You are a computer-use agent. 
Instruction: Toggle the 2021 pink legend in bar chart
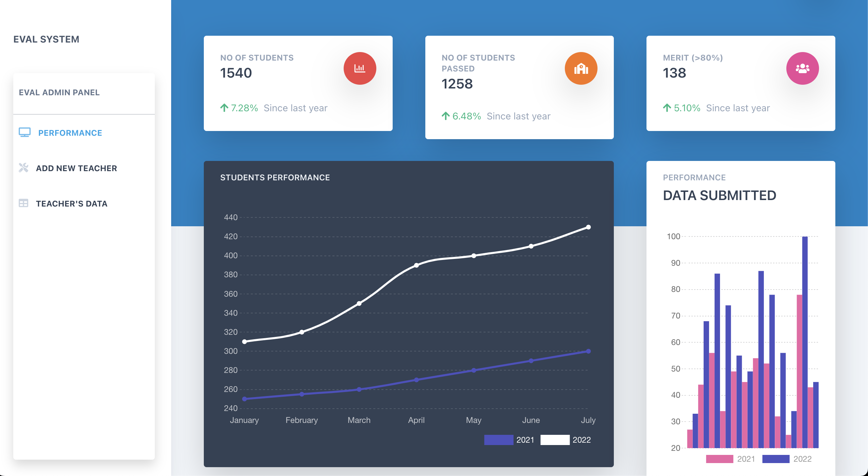719,459
